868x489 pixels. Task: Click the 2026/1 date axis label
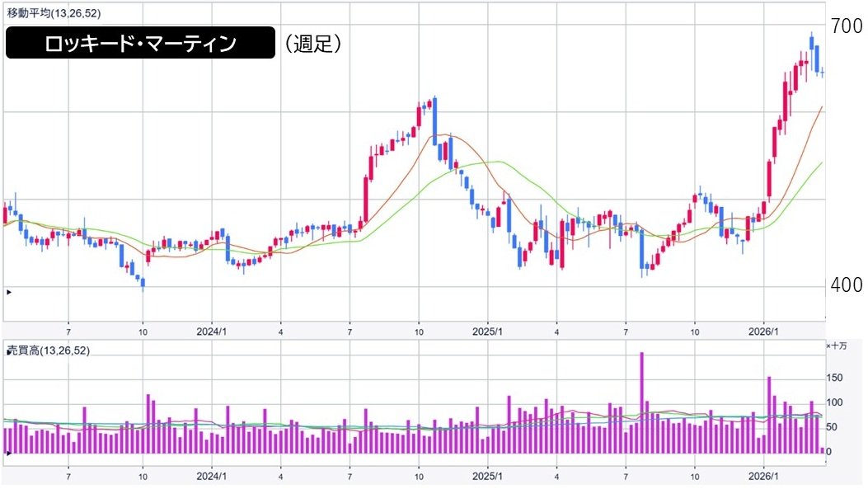click(x=763, y=331)
